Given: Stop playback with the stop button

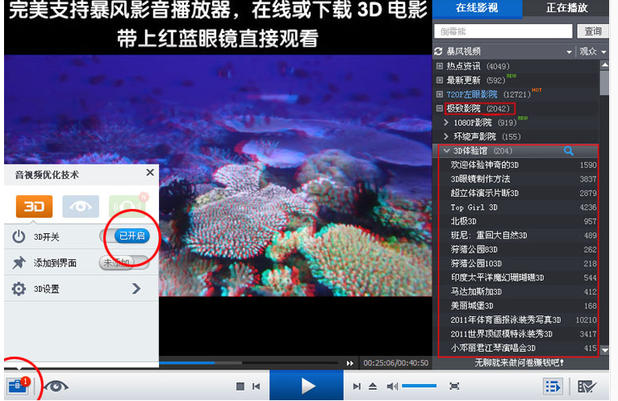Looking at the screenshot, I should pos(240,386).
